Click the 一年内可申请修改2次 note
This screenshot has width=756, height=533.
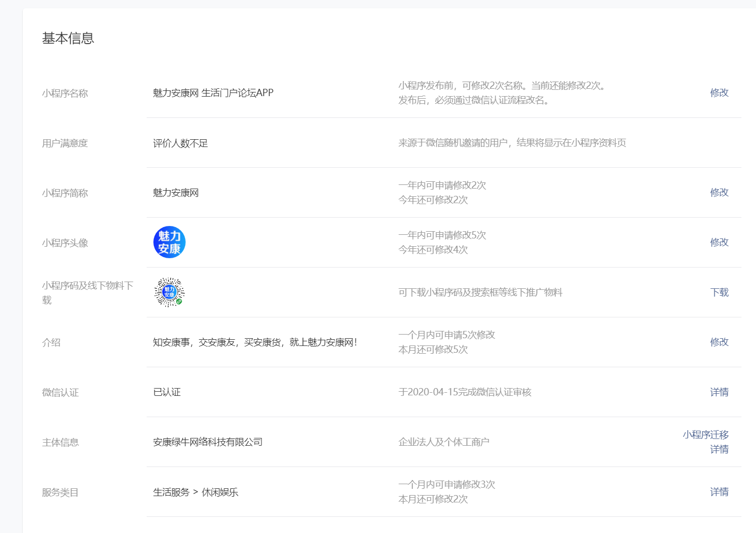tap(442, 185)
